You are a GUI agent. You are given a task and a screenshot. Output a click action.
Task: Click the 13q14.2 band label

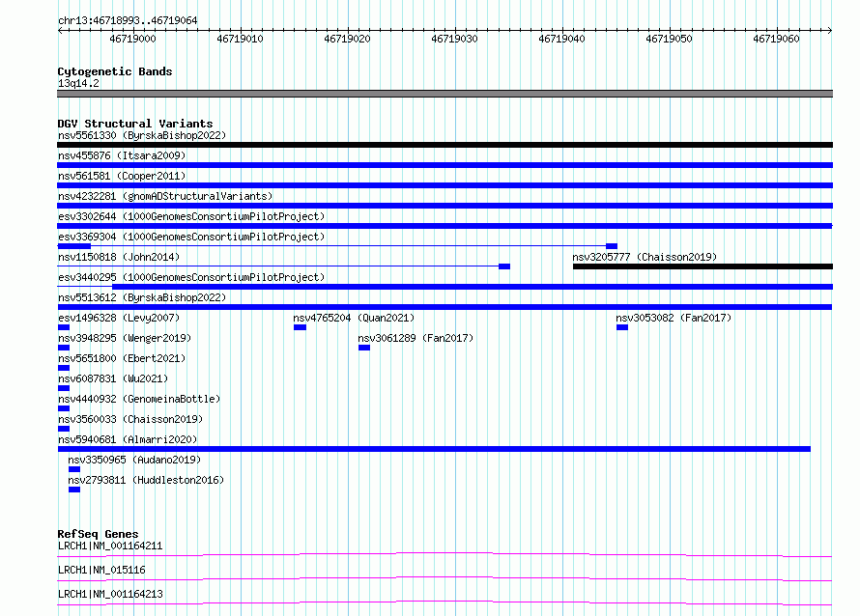coord(78,83)
